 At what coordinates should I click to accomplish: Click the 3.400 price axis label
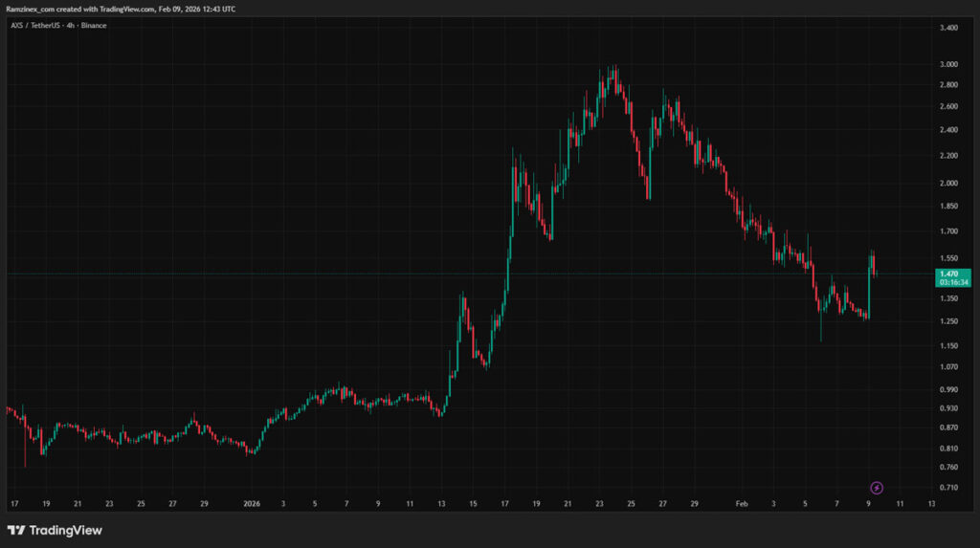948,28
